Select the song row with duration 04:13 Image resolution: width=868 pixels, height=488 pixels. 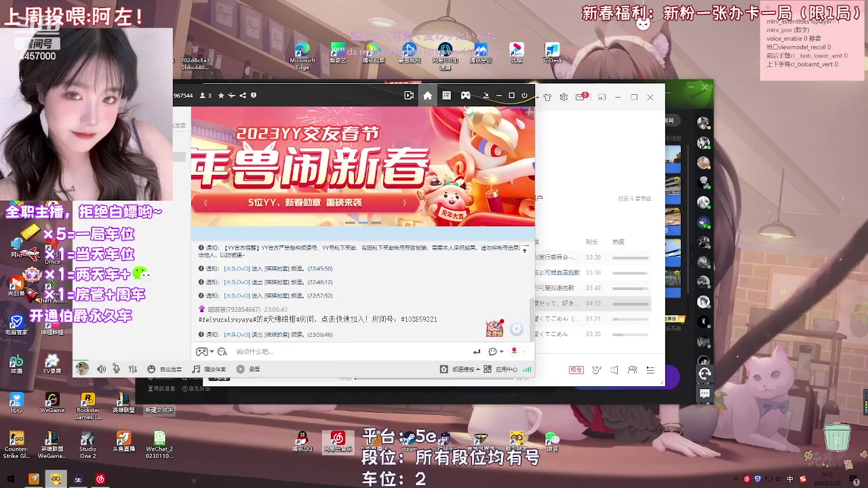(593, 304)
